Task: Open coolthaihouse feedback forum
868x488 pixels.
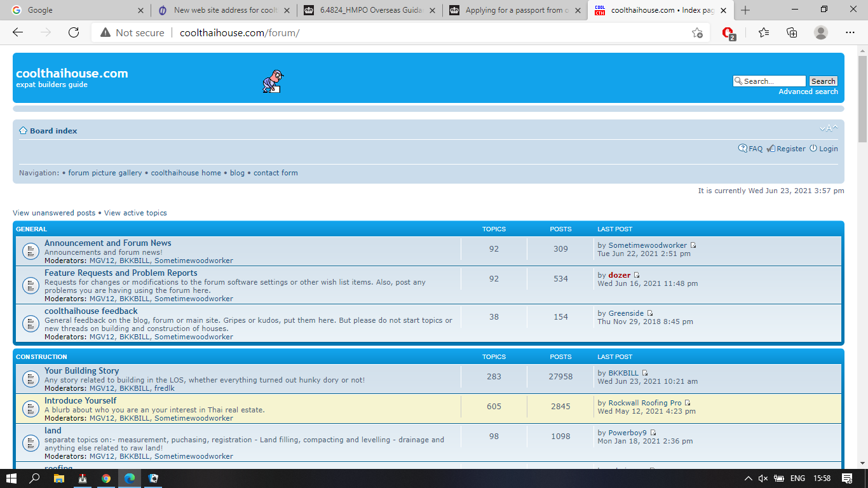Action: (x=91, y=311)
